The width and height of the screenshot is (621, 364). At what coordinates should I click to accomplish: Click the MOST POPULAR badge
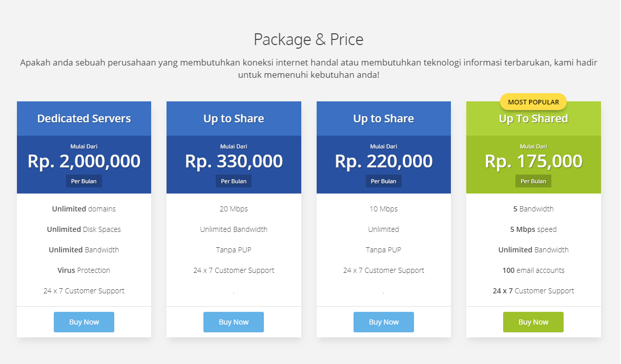pyautogui.click(x=533, y=102)
